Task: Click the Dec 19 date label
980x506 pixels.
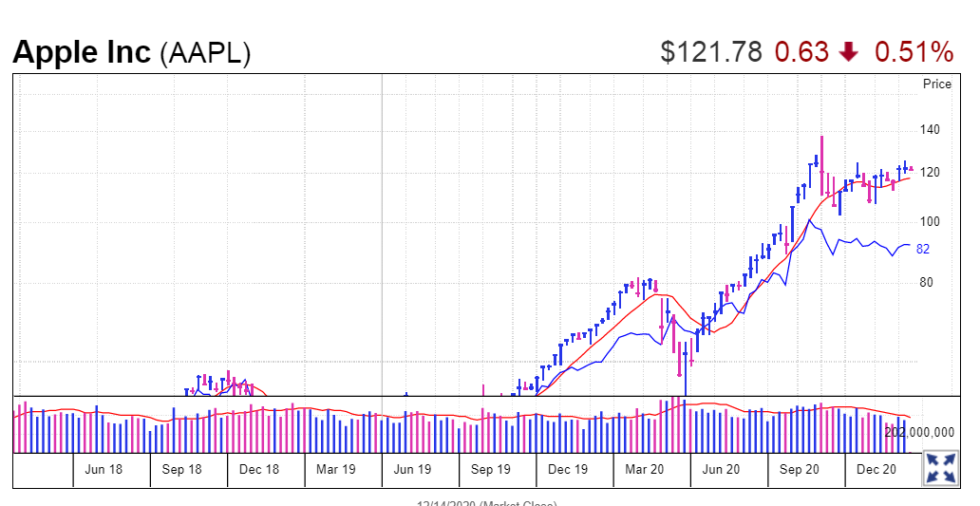Action: [x=568, y=469]
